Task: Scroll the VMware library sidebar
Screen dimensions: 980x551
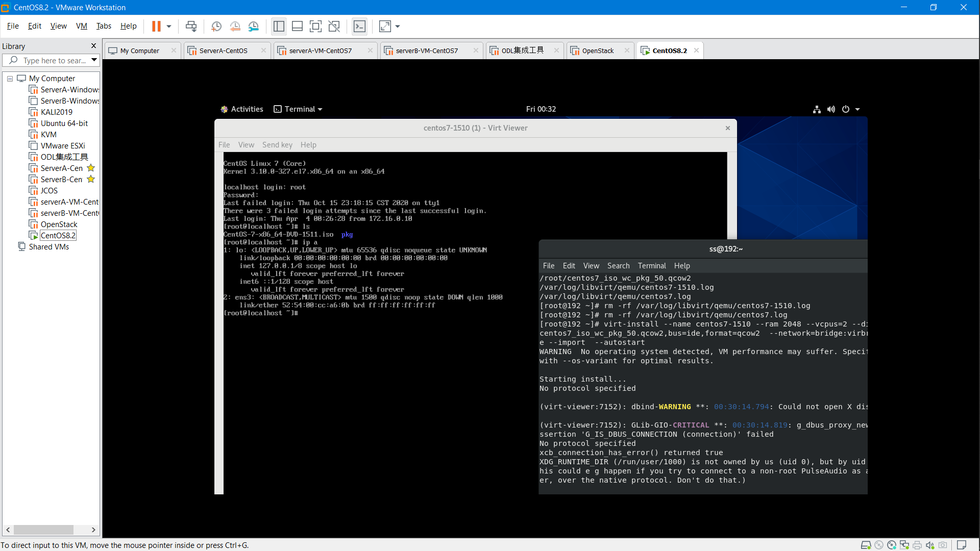Action: coord(51,530)
